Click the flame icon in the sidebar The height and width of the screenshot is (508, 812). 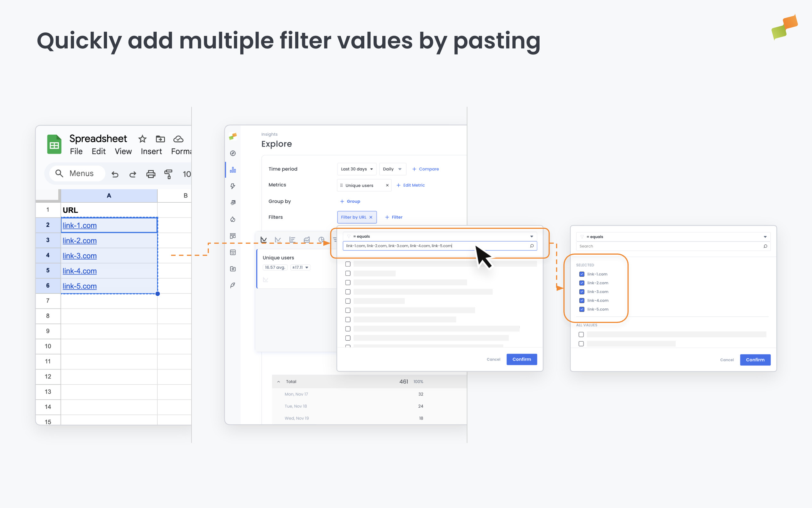click(x=233, y=219)
